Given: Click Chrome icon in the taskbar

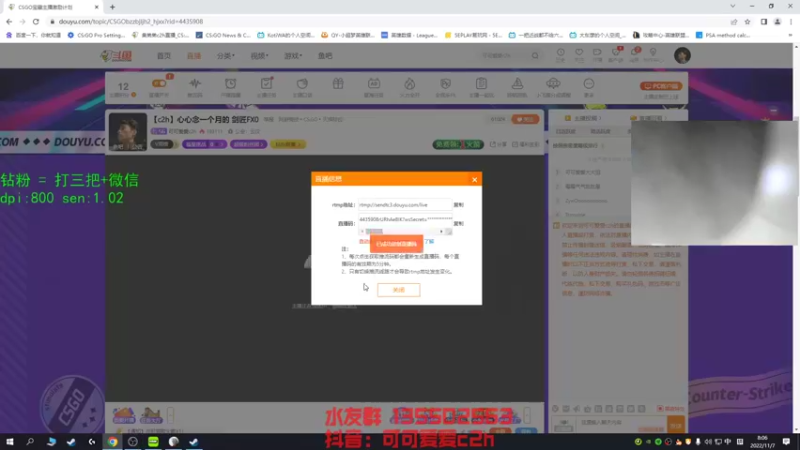Looking at the screenshot, I should tap(112, 441).
